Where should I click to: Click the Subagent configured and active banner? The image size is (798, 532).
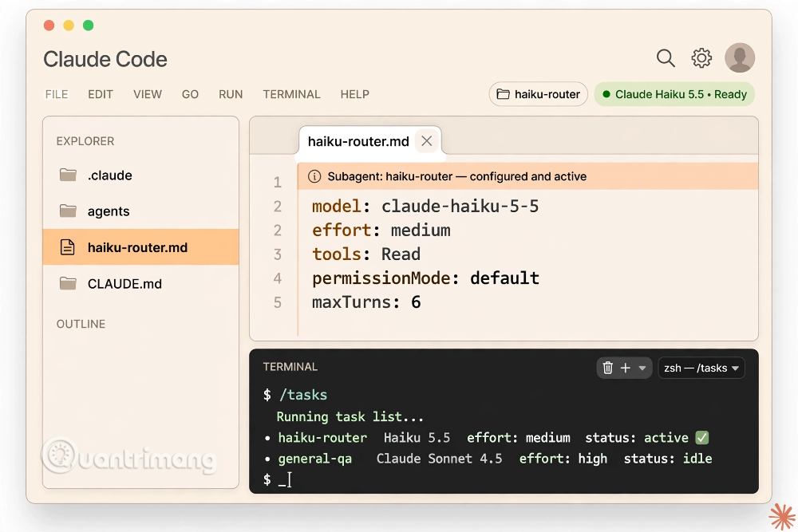527,176
